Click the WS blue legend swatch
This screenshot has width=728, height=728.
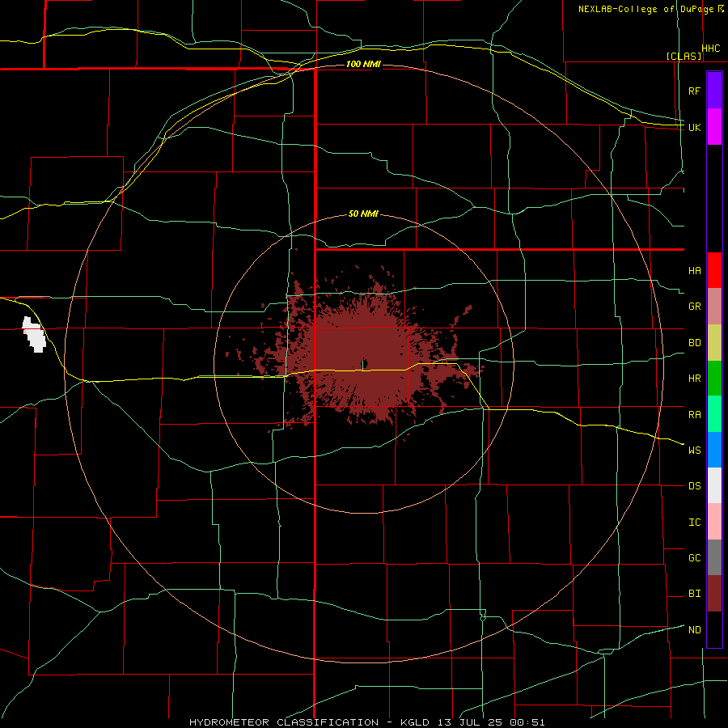pos(714,450)
